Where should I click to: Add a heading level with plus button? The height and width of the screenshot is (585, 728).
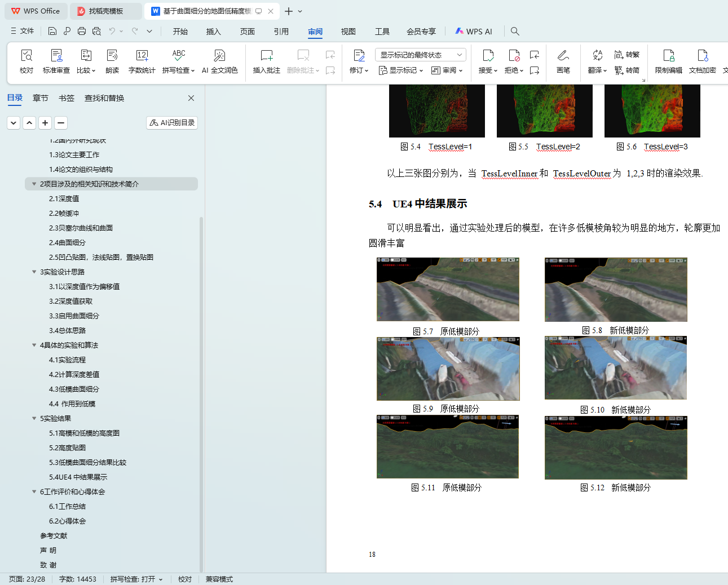45,122
